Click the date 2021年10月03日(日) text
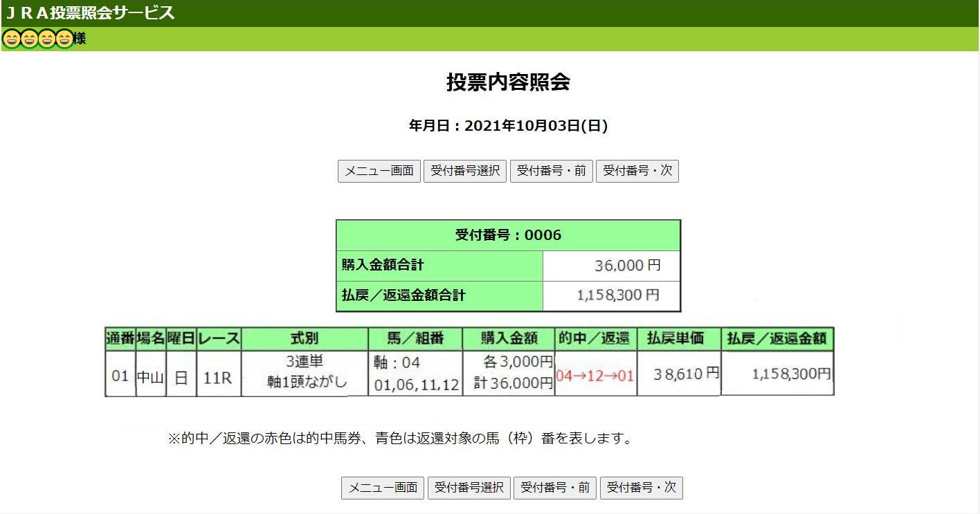Screen dimensions: 980x514 coord(508,126)
